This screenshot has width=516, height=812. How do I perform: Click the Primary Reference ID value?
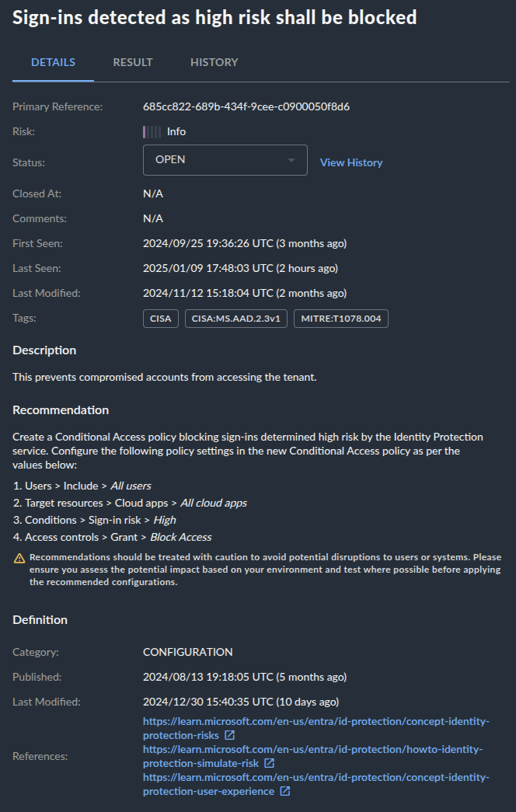point(246,106)
